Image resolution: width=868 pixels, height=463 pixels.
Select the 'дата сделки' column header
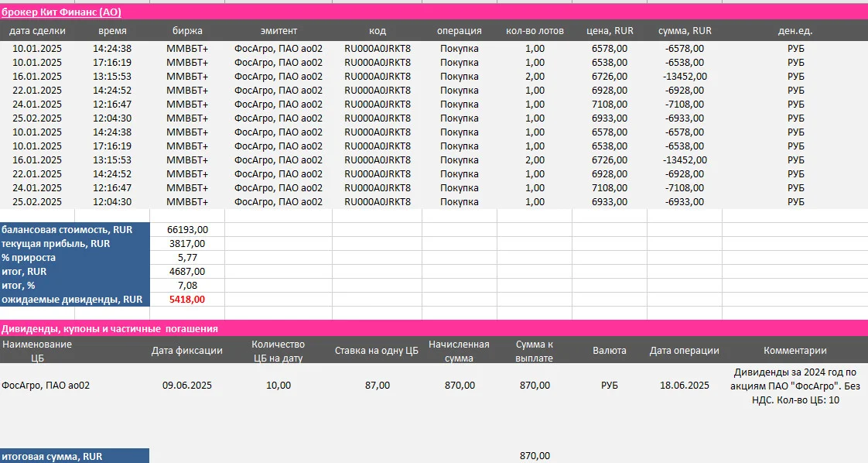(x=37, y=31)
